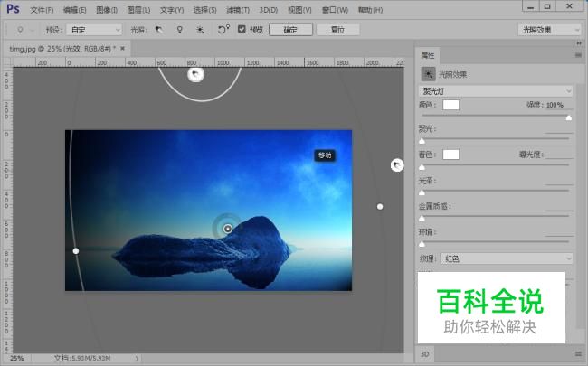This screenshot has height=366, width=588.
Task: Click the left ellipse handle of the spotlight
Action: pyautogui.click(x=76, y=250)
